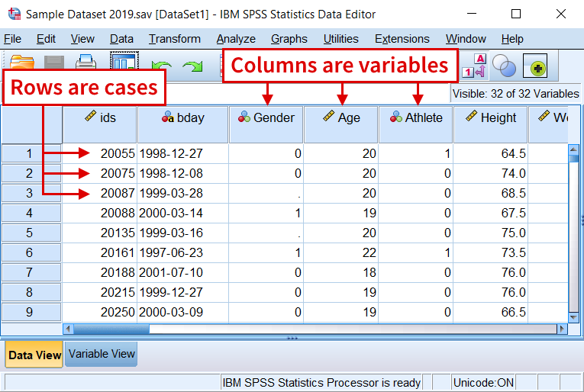Click the Save file floppy icon

[54, 62]
